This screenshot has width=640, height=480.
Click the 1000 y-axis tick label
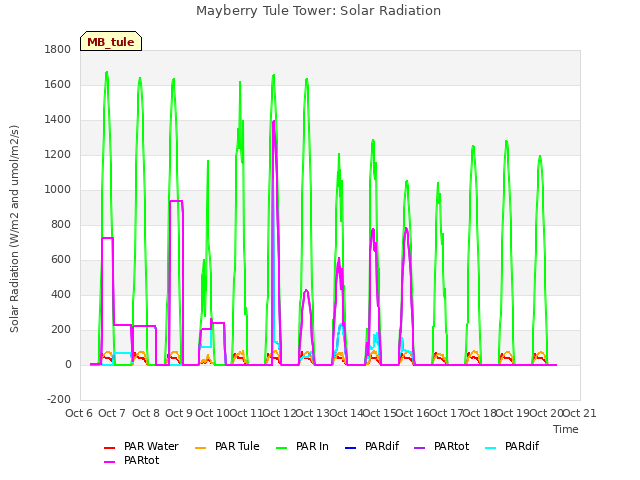tap(58, 190)
